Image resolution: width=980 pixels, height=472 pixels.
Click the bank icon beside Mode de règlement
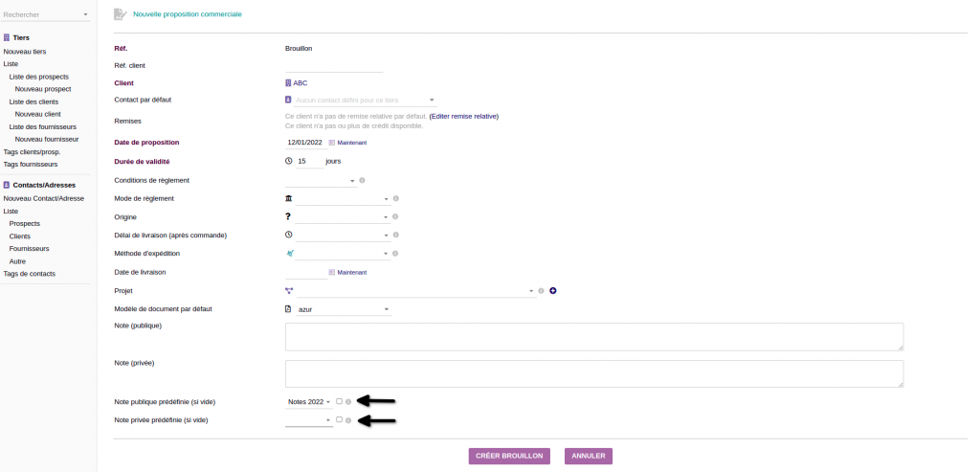click(x=288, y=198)
